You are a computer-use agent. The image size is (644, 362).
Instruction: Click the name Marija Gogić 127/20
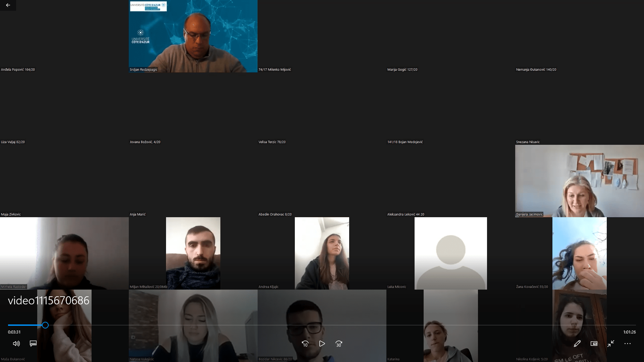pyautogui.click(x=402, y=70)
